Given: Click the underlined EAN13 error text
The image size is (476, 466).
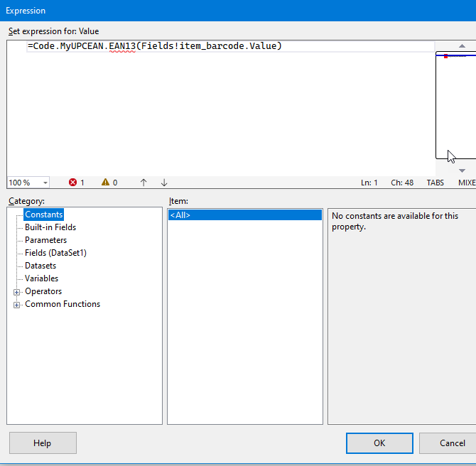Looking at the screenshot, I should [x=122, y=46].
